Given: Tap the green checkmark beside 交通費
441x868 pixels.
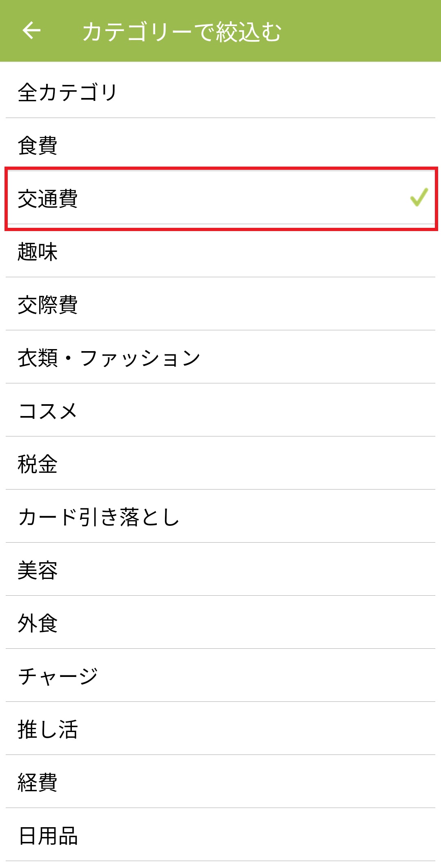Looking at the screenshot, I should 419,198.
